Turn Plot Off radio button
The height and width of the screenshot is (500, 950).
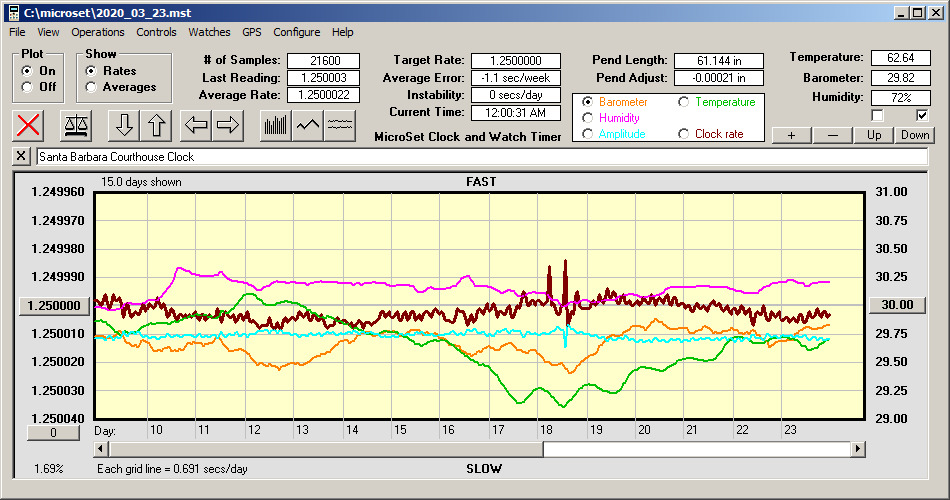(27, 87)
